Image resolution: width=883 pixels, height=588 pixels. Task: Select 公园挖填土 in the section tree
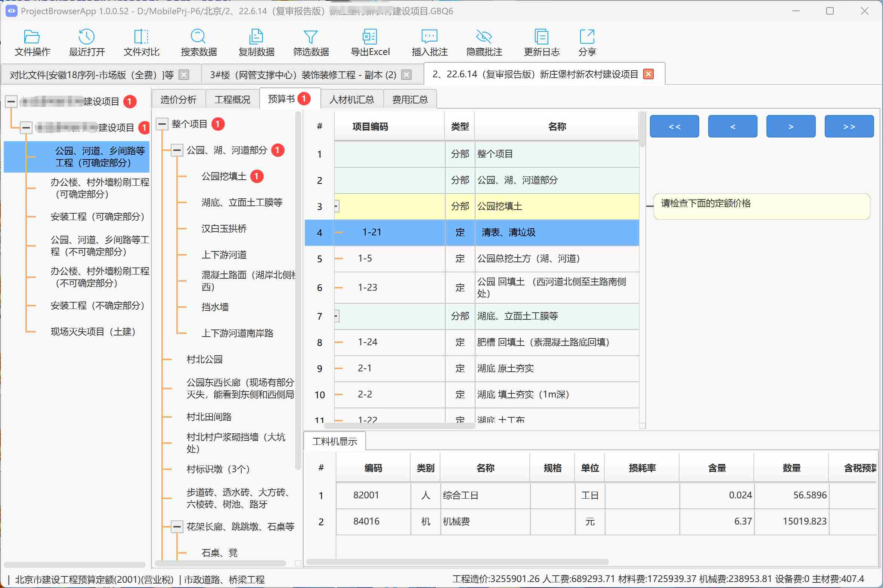click(x=224, y=176)
